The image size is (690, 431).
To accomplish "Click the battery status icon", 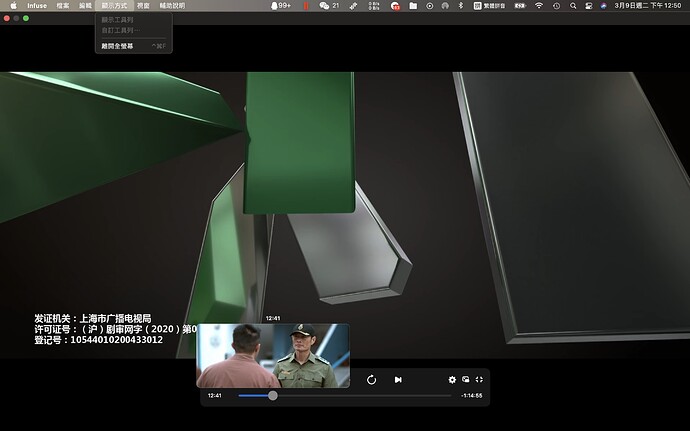I will click(520, 6).
